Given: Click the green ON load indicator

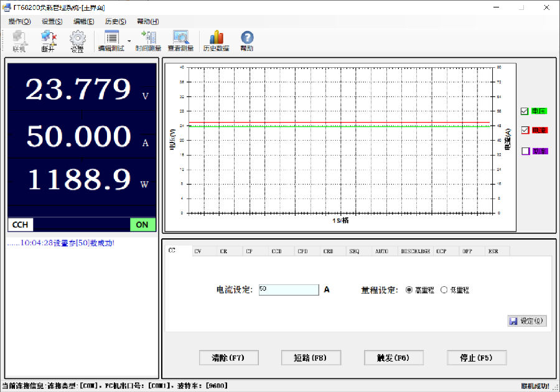Looking at the screenshot, I should (x=142, y=225).
